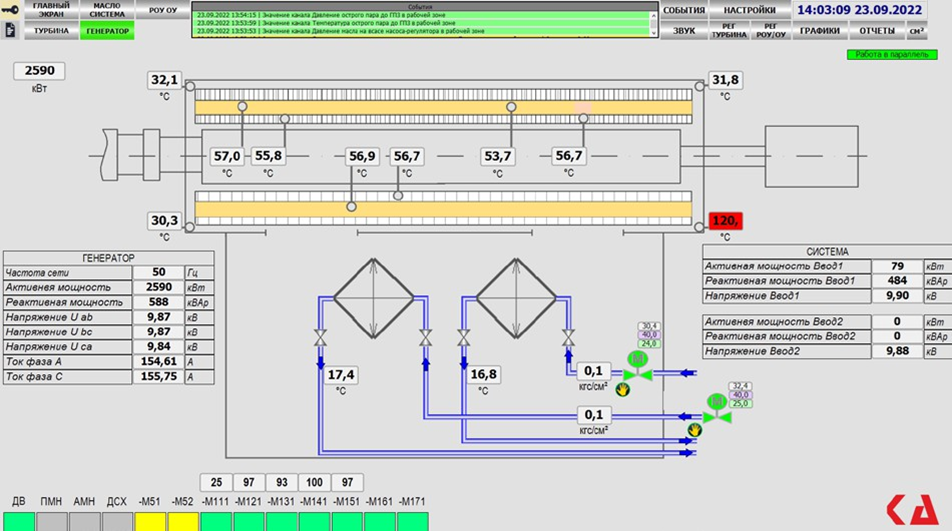Screen dimensions: 952x531
Task: Select the first green event log row
Action: click(421, 15)
